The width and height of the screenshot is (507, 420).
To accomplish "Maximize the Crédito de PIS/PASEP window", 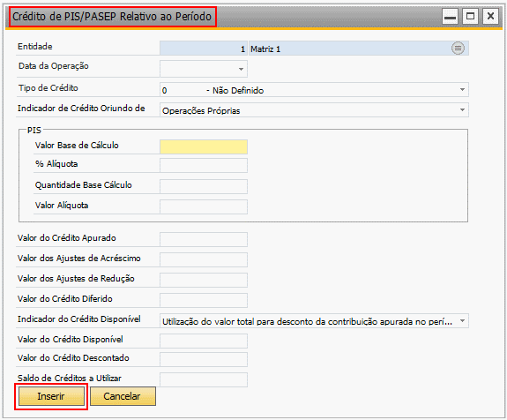I will [x=470, y=16].
